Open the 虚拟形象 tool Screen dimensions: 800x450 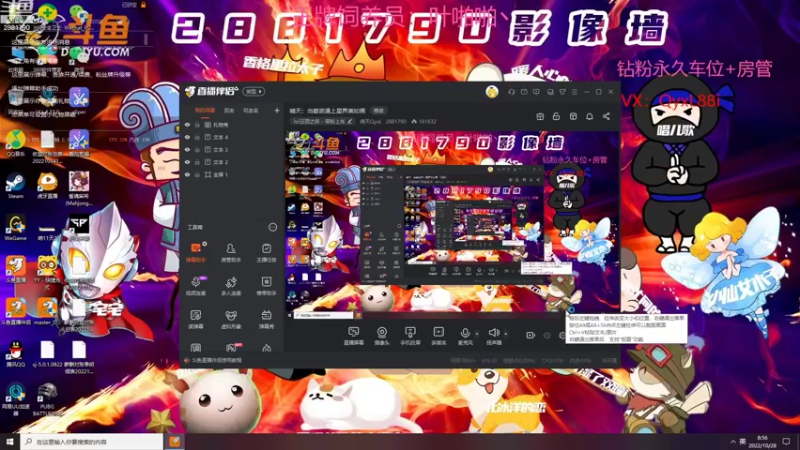click(x=231, y=319)
